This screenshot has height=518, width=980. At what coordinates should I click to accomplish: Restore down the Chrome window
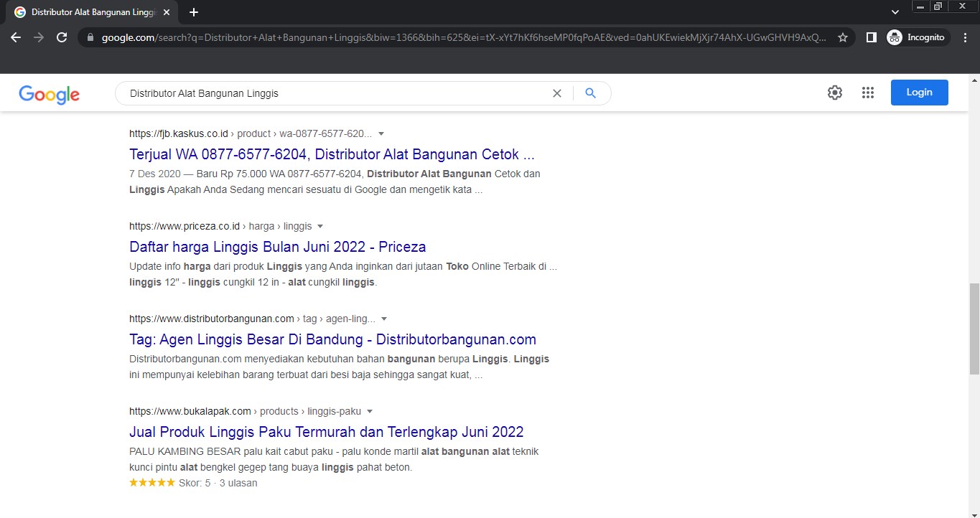point(938,6)
